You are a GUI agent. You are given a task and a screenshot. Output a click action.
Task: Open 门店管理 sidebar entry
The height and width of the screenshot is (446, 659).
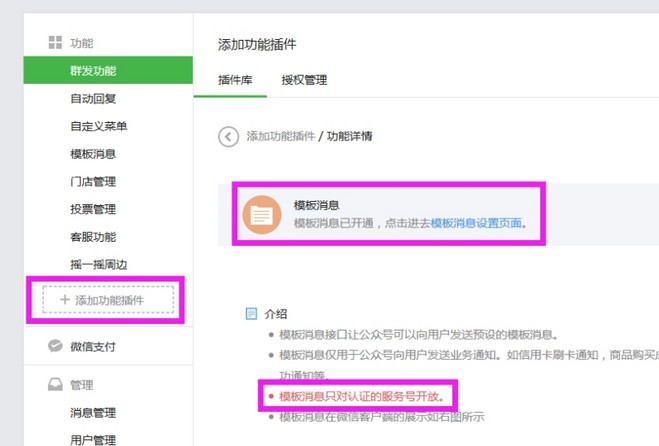pos(93,182)
